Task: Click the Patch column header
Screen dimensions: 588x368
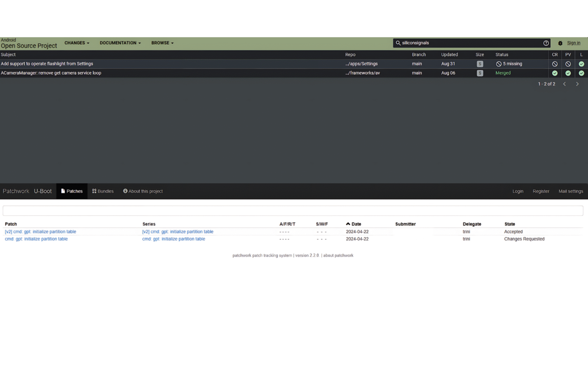Action: tap(11, 224)
